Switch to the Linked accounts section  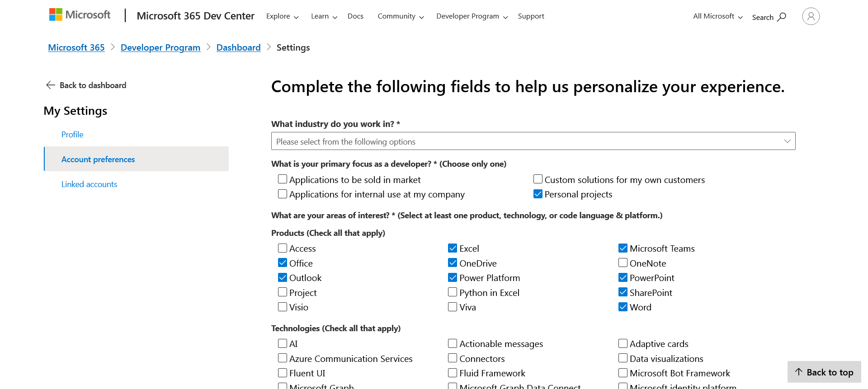click(x=89, y=184)
